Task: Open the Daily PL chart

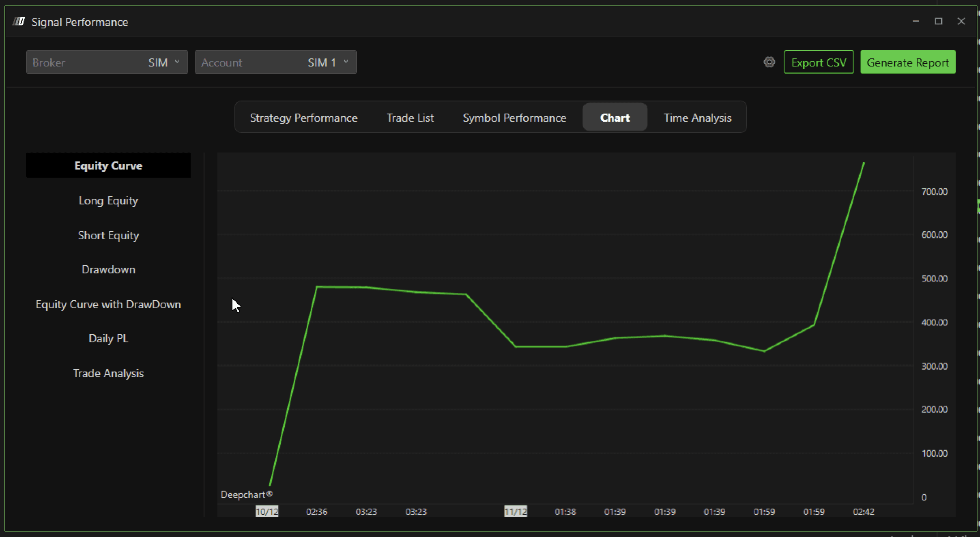Action: tap(108, 339)
